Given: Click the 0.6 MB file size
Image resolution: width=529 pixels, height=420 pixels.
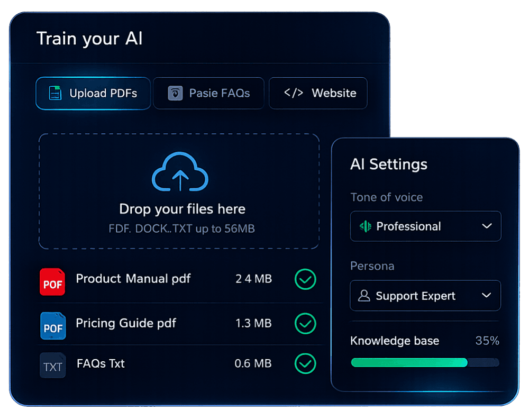Looking at the screenshot, I should (x=253, y=363).
